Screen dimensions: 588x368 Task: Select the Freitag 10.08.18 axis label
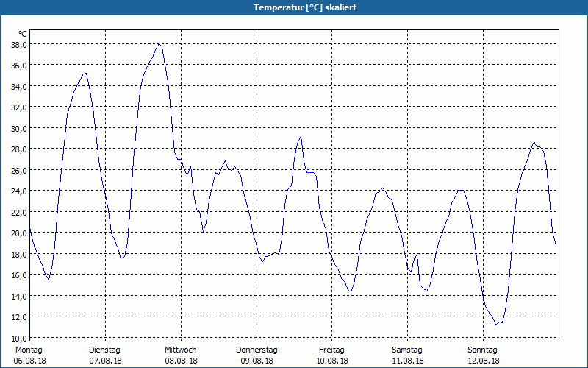tap(332, 355)
